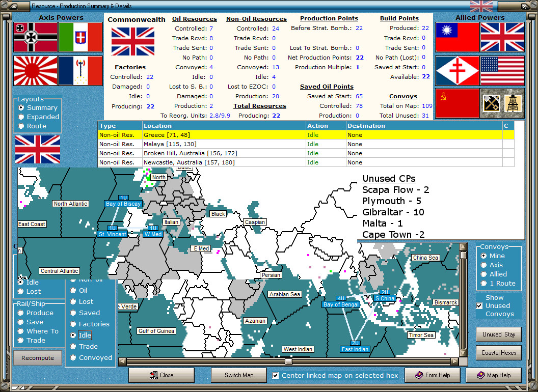The height and width of the screenshot is (392, 538).
Task: Select the Free France flag
Action: (458, 71)
